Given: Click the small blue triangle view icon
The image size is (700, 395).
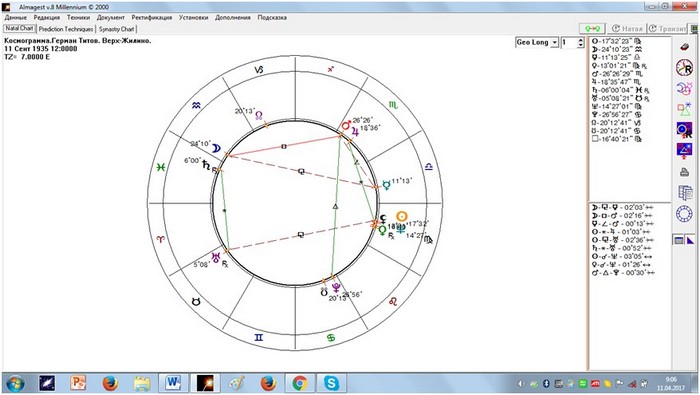Looking at the screenshot, I should (690, 240).
